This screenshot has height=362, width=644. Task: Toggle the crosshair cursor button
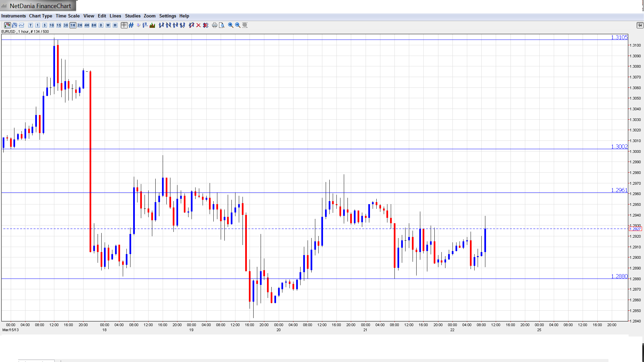click(124, 25)
